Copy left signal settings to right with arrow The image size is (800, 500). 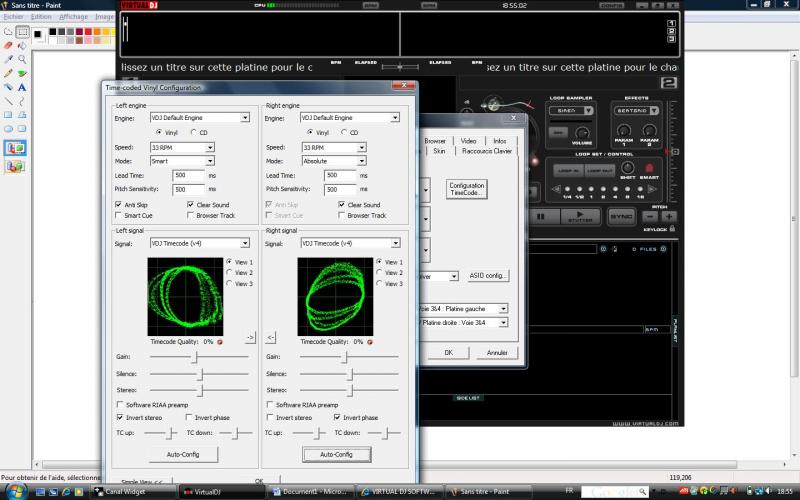[250, 337]
